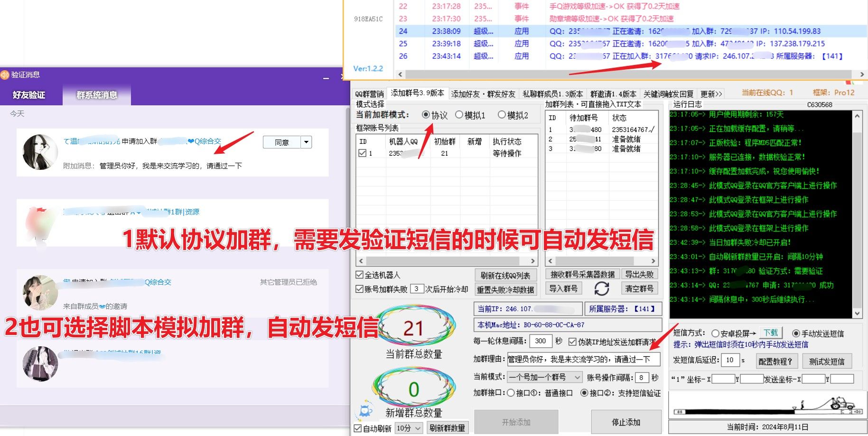Click 接收群号采集器数据 button
Image resolution: width=868 pixels, height=436 pixels.
(x=582, y=274)
